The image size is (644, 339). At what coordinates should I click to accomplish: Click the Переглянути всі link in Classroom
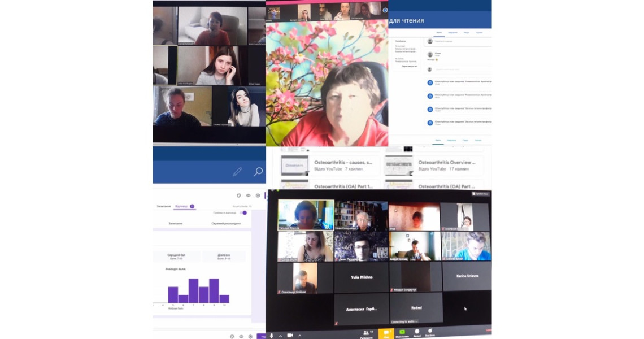[x=410, y=66]
